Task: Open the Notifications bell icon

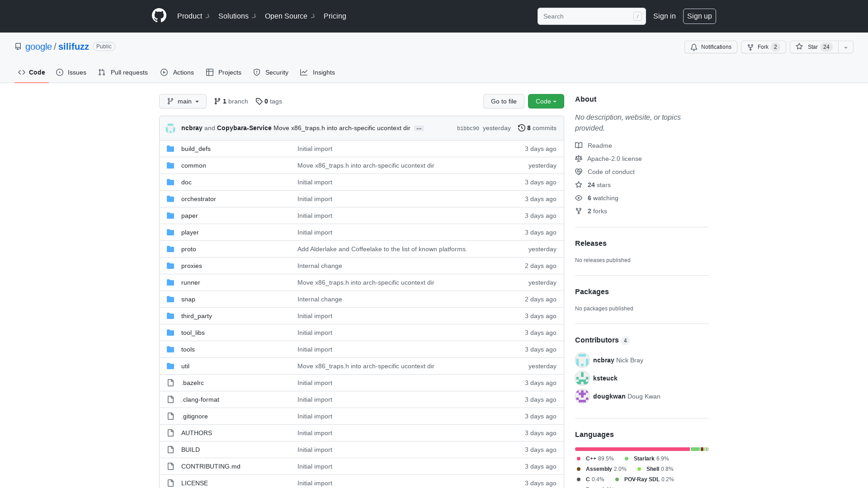Action: coord(693,47)
